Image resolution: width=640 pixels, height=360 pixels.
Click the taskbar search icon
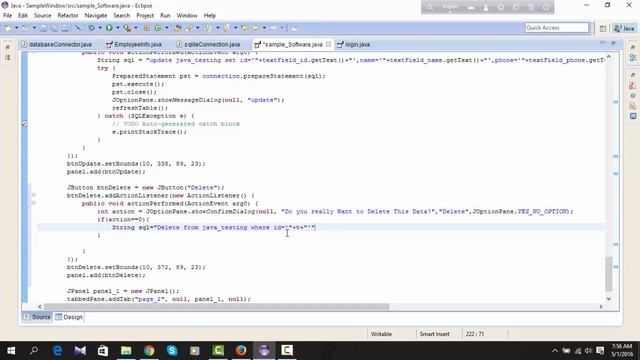(x=34, y=350)
